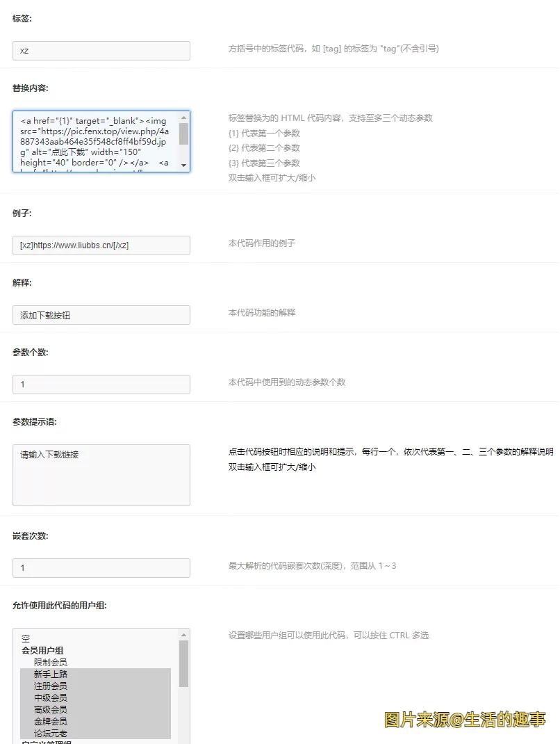This screenshot has width=560, height=744.
Task: Pick 注册会员 from the user group list
Action: (51, 686)
